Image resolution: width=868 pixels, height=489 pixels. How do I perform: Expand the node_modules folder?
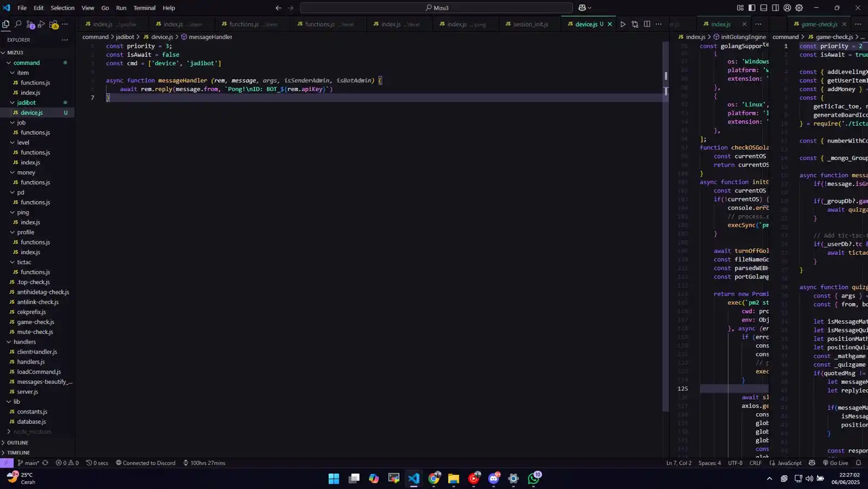point(32,432)
